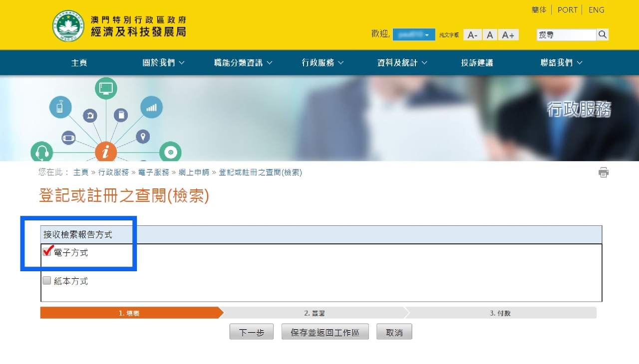639x364 pixels.
Task: Click 保存並返回工作區 button
Action: point(325,332)
